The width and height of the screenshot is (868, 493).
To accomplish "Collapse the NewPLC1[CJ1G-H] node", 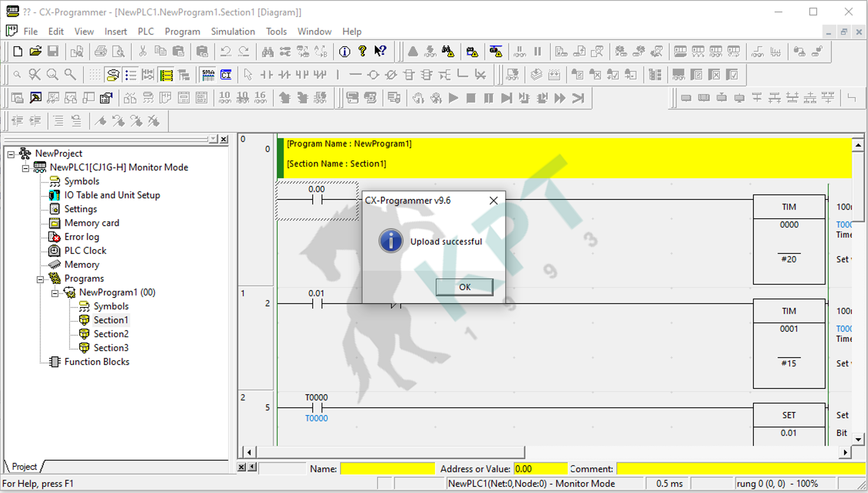I will [25, 168].
